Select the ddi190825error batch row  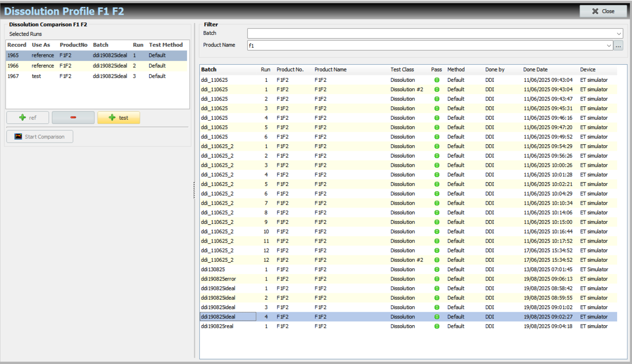(x=408, y=279)
